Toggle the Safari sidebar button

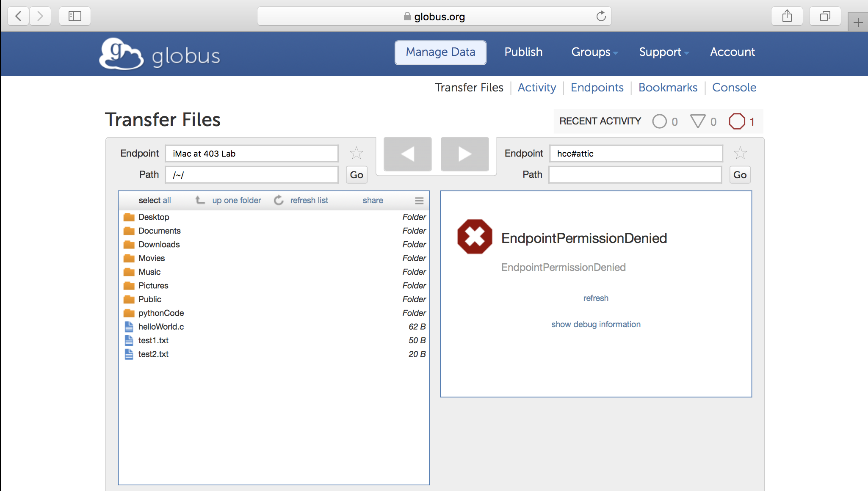[x=75, y=16]
